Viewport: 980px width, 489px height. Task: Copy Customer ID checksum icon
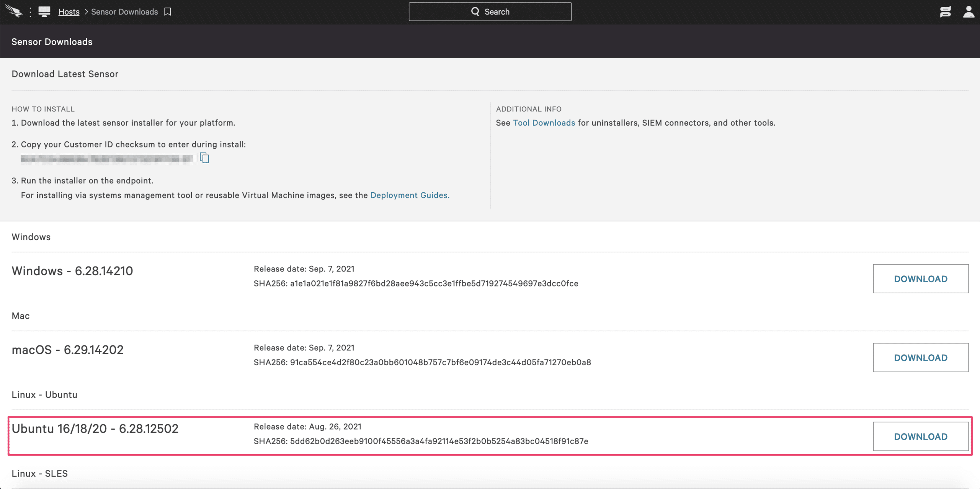[x=204, y=158]
